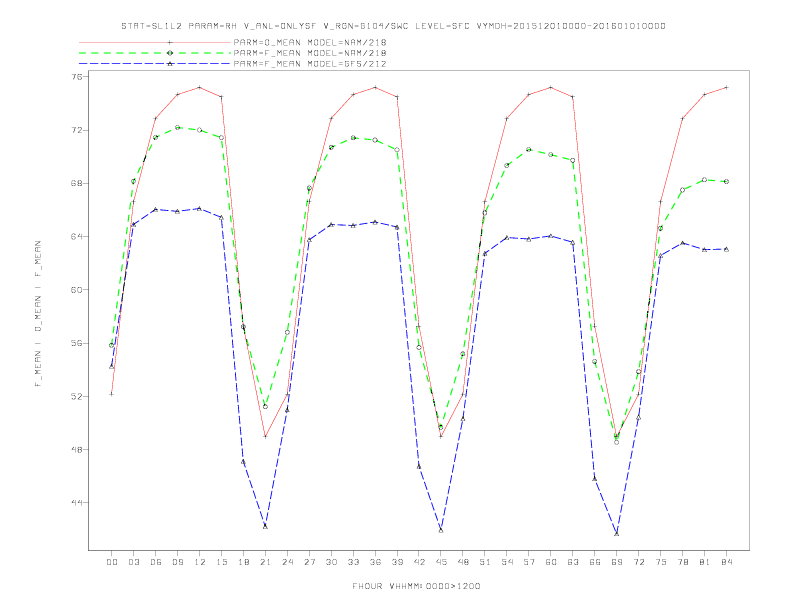
Task: Click x-axis tick label 84
Action: point(726,562)
